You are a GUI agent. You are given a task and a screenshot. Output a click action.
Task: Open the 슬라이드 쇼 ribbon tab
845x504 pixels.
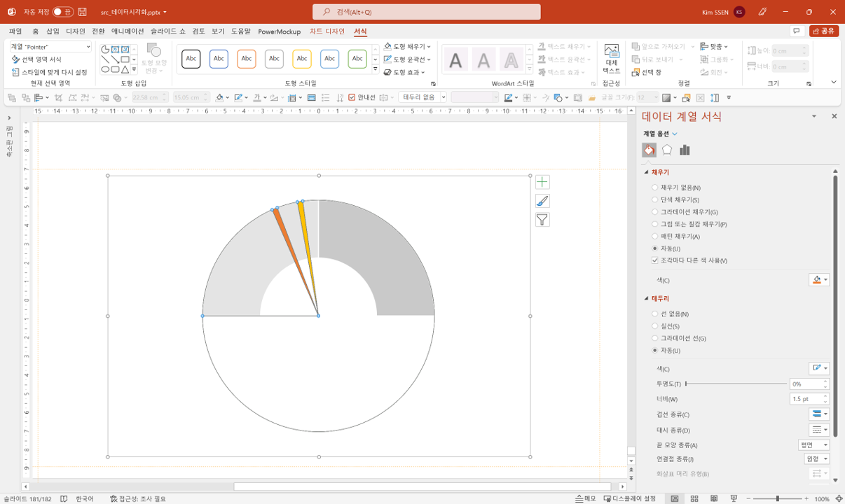[168, 31]
